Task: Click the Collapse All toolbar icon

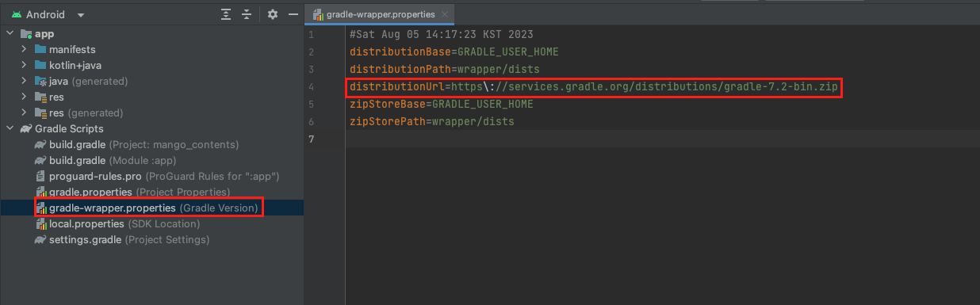Action: (247, 14)
